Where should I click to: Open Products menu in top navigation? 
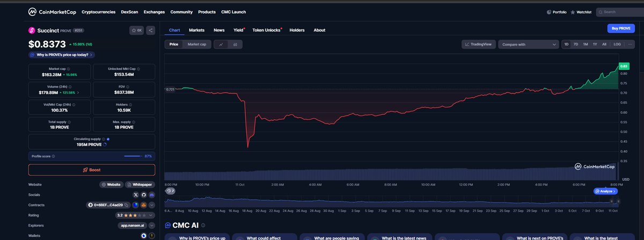[207, 12]
